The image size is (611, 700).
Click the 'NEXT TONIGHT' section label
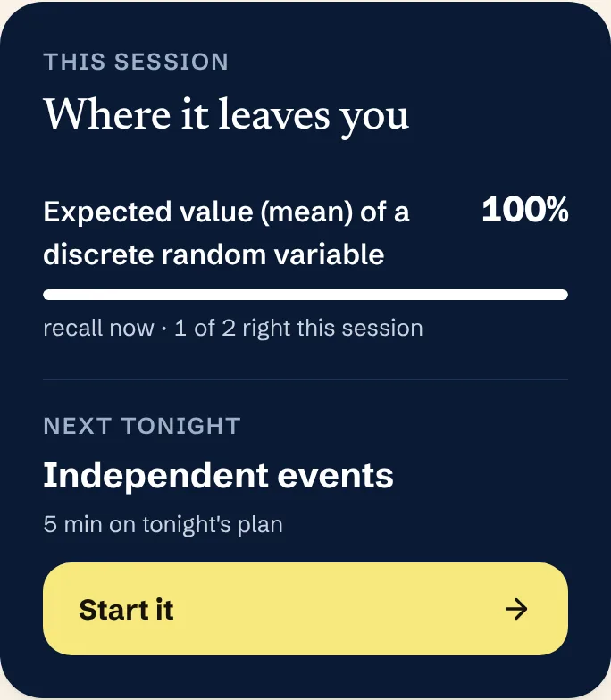142,425
